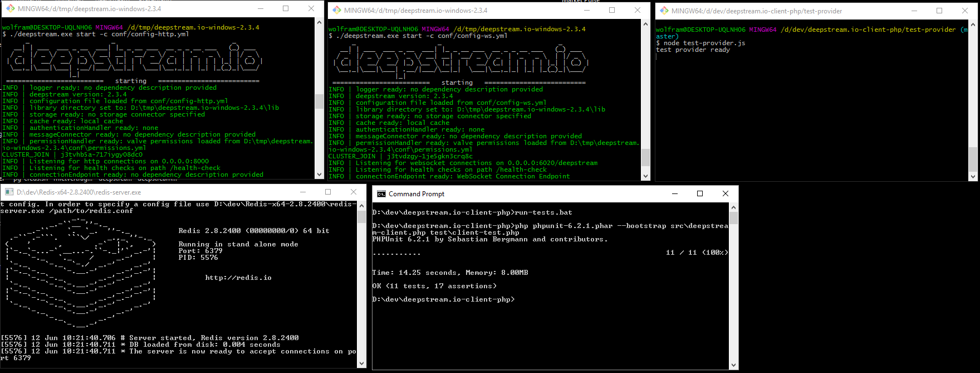
Task: Maximize the Command Prompt window
Action: 700,194
